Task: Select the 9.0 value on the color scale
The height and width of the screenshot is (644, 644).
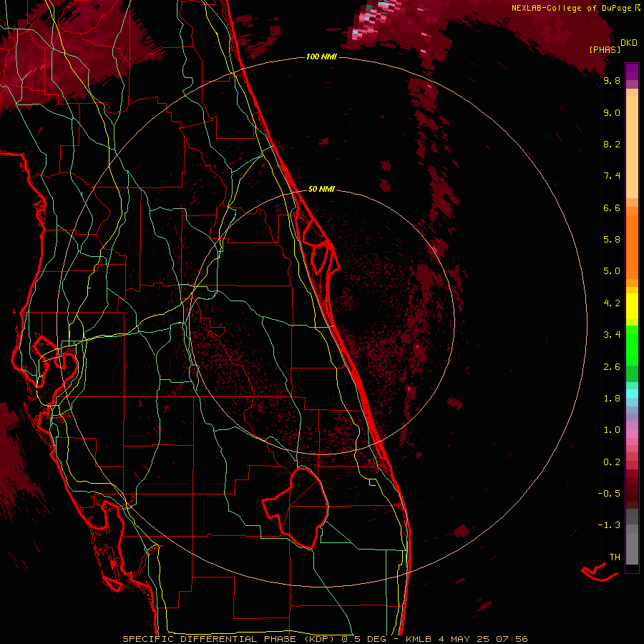Action: point(612,112)
